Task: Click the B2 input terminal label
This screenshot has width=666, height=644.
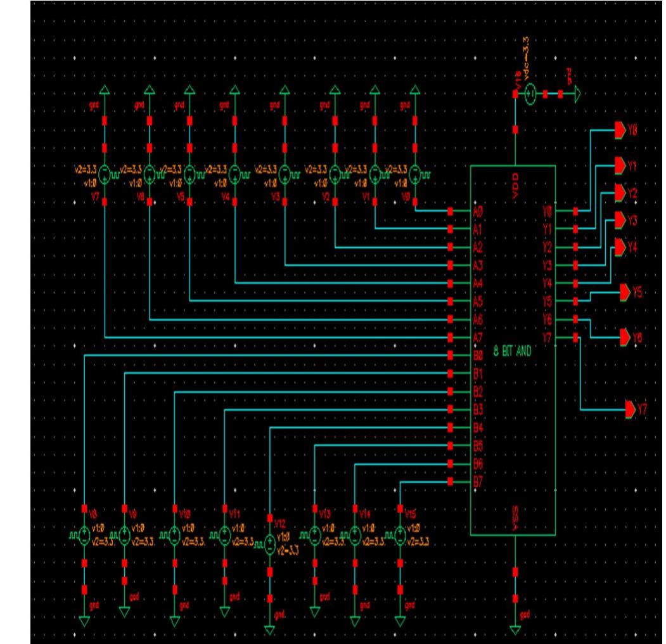Action: click(478, 392)
